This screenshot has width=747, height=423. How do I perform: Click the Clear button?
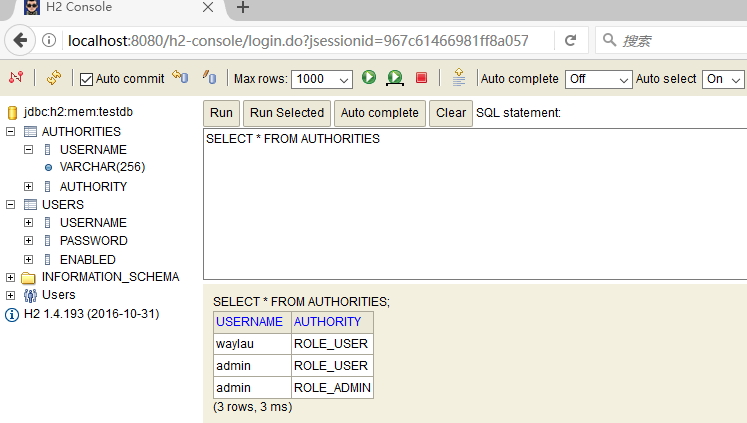tap(451, 113)
